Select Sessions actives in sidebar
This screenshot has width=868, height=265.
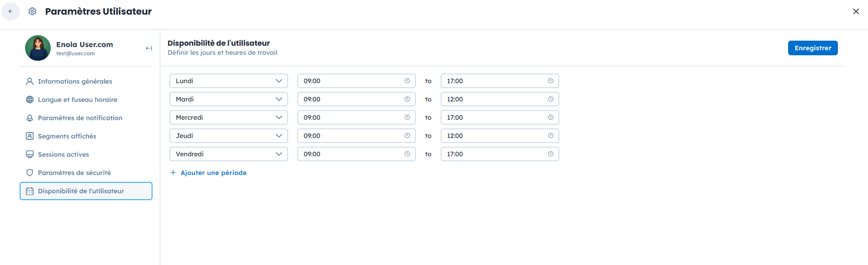point(63,154)
